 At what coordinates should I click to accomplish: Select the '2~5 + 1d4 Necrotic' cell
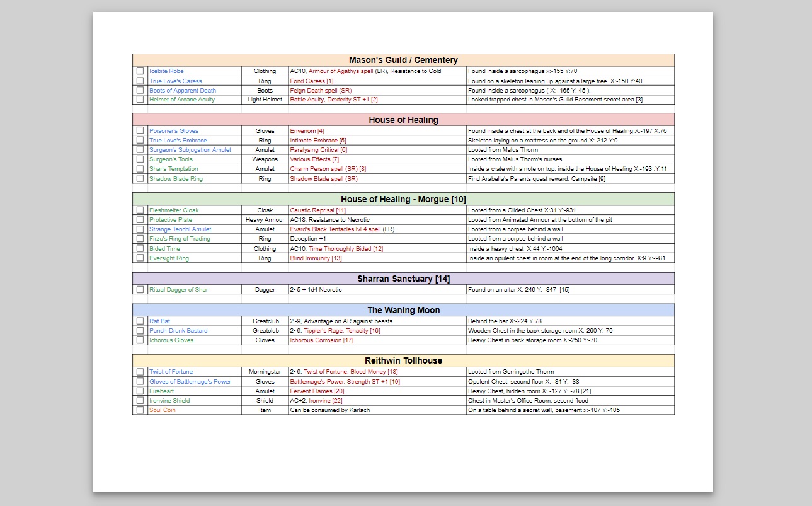(377, 290)
